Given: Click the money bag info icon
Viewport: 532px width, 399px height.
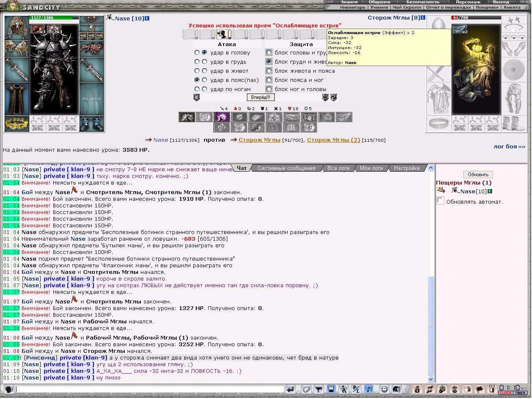Looking at the screenshot, I should 418,389.
